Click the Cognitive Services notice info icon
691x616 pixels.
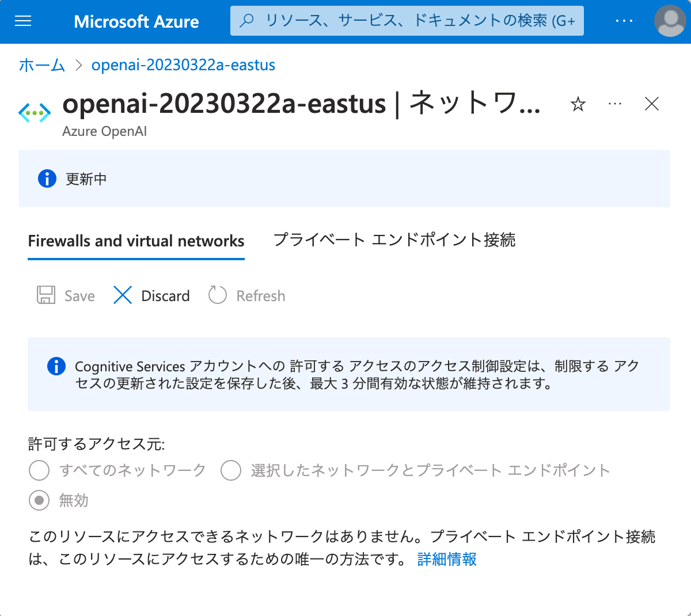[x=56, y=366]
